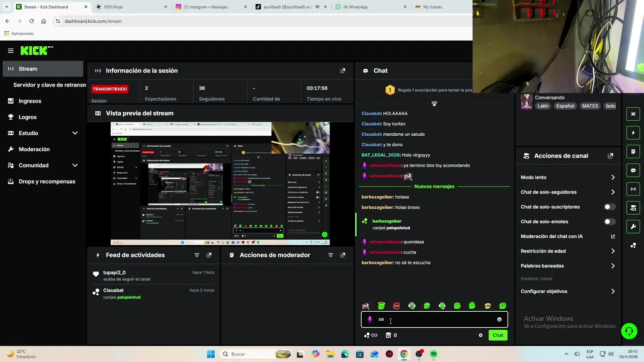Screen dimensions: 644x362
Task: Open Ingresos in the sidebar
Action: coord(43,101)
